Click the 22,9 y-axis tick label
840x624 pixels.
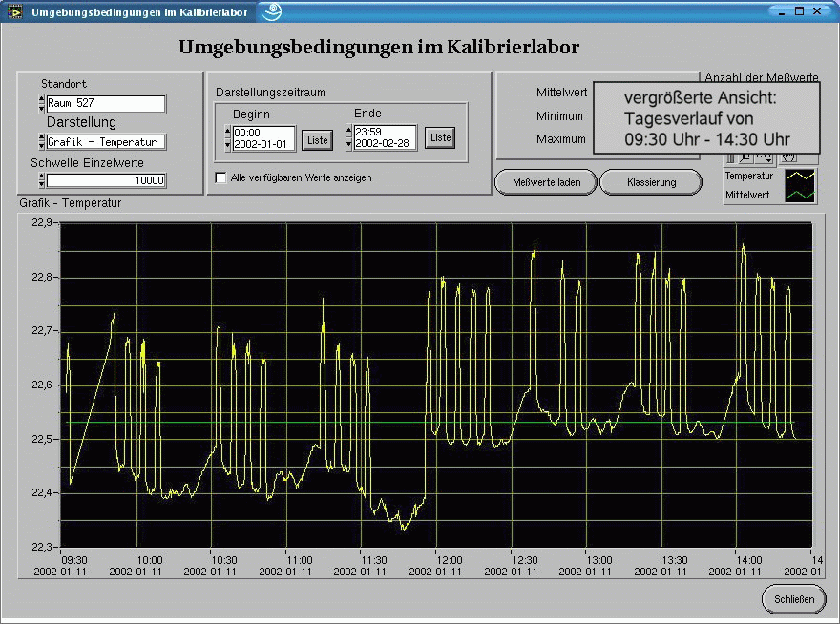coord(42,222)
